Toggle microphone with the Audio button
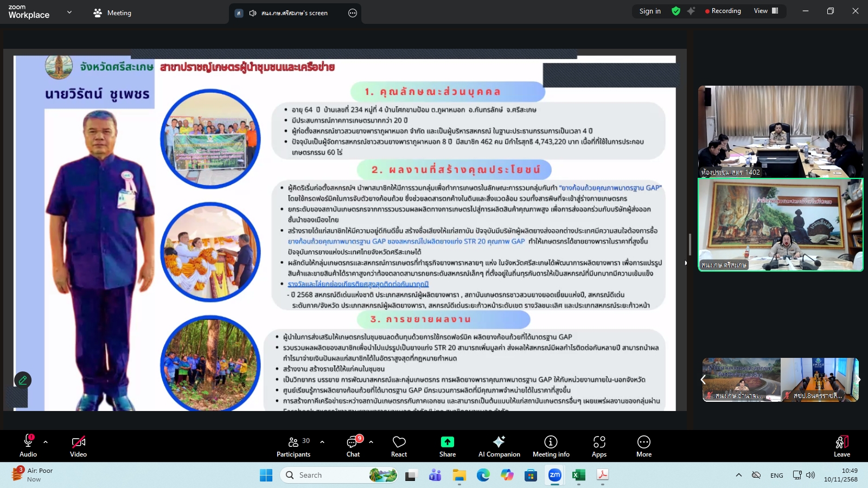 click(28, 446)
